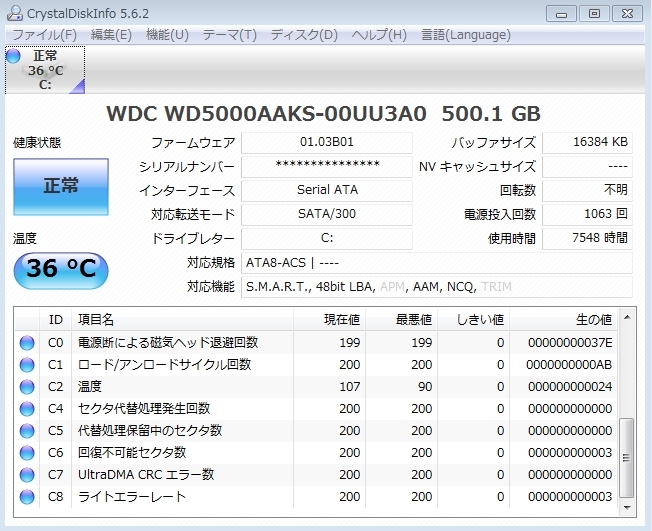Viewport: 652px width, 531px height.
Task: Click the 項目名 column header
Action: 183,320
